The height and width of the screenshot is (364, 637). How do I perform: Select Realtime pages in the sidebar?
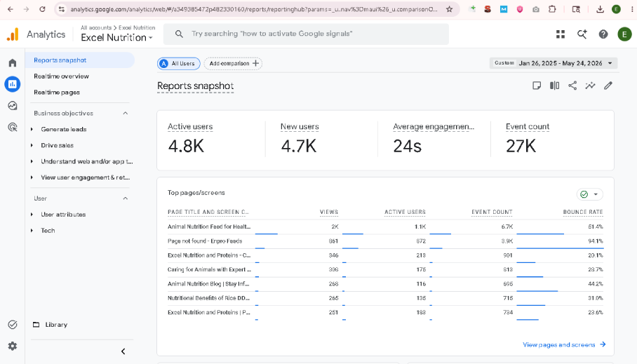57,92
